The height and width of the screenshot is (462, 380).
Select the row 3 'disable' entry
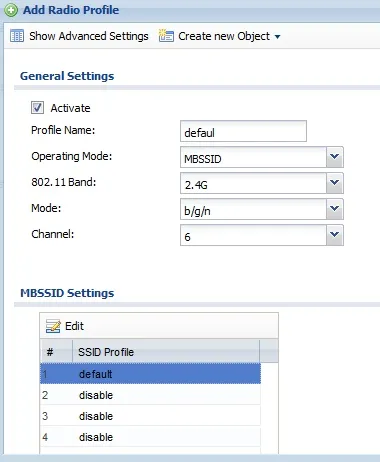(150, 416)
